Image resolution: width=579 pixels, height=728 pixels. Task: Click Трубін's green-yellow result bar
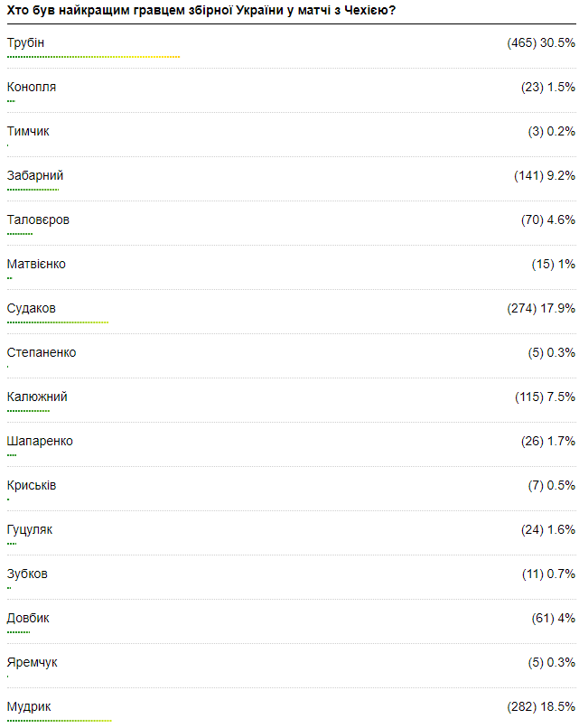(x=93, y=56)
